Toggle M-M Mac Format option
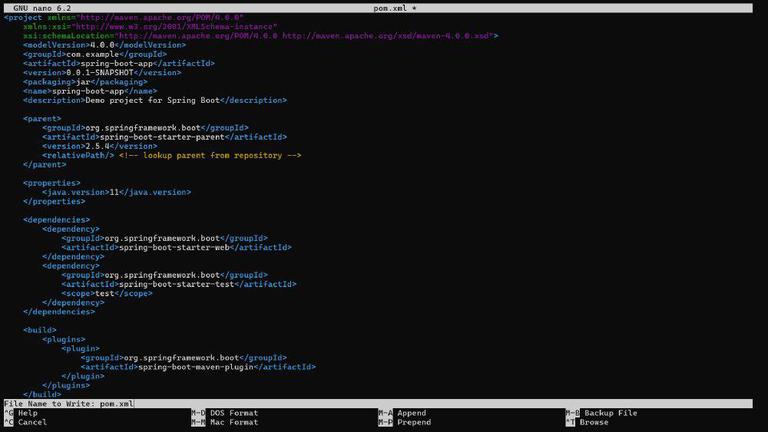 click(224, 422)
